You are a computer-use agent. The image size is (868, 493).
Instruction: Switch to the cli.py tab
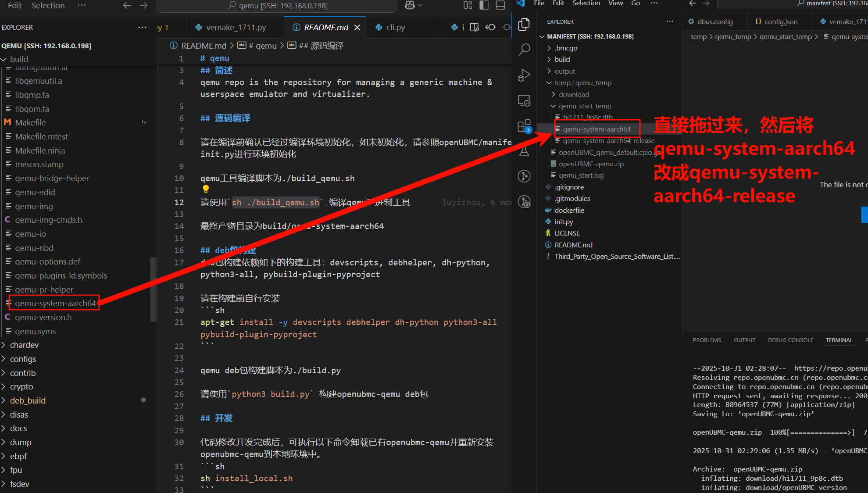[x=395, y=27]
